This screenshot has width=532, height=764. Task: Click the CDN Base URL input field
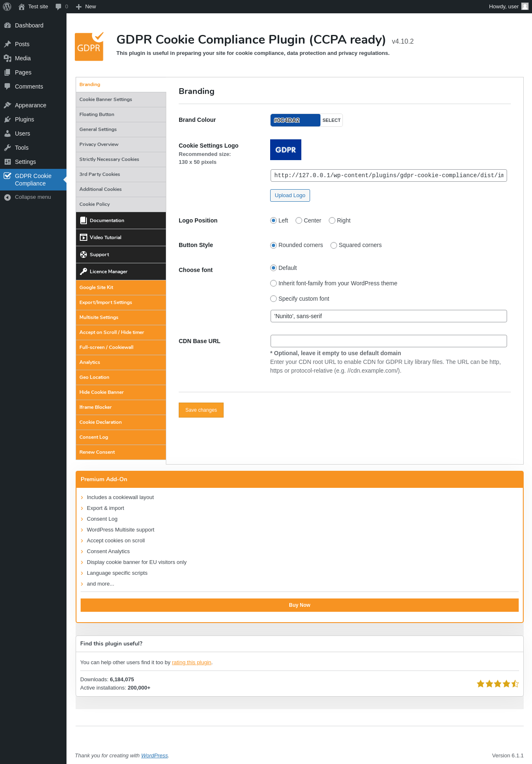click(389, 341)
